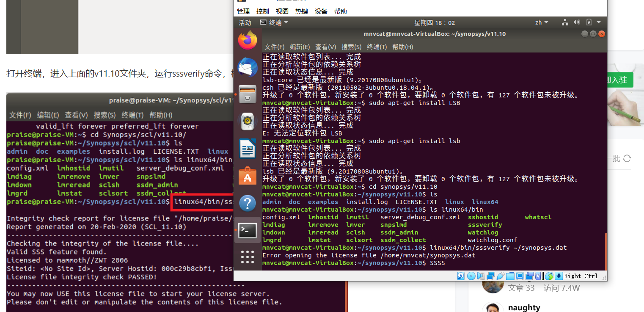The height and width of the screenshot is (312, 644).
Task: Click whatscl in the mnvcat file listing
Action: (x=538, y=217)
